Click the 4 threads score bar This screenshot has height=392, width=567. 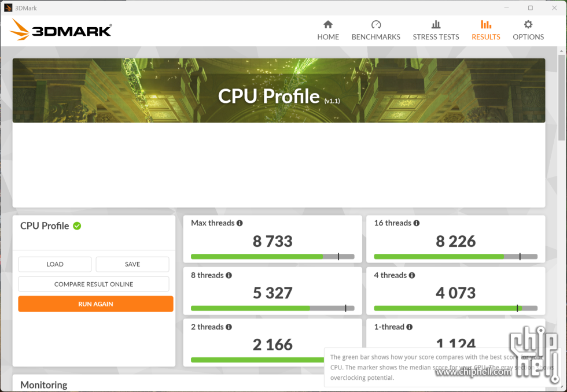(x=456, y=308)
